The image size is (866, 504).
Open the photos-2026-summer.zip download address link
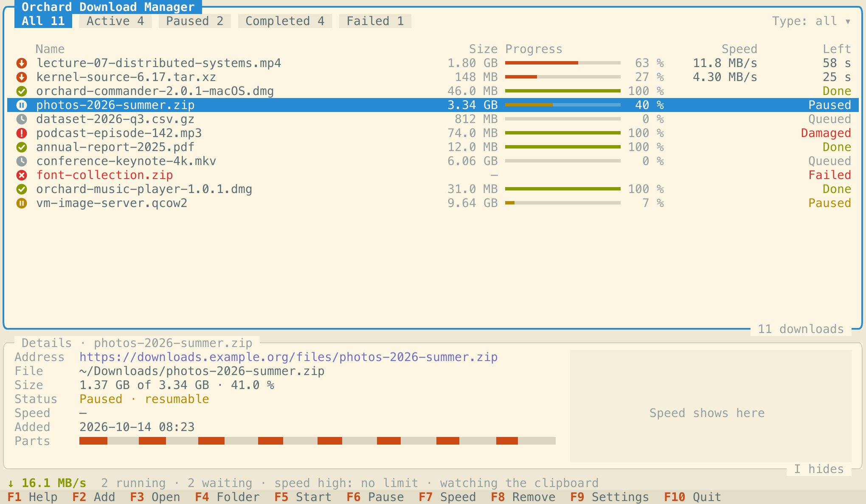(x=289, y=357)
